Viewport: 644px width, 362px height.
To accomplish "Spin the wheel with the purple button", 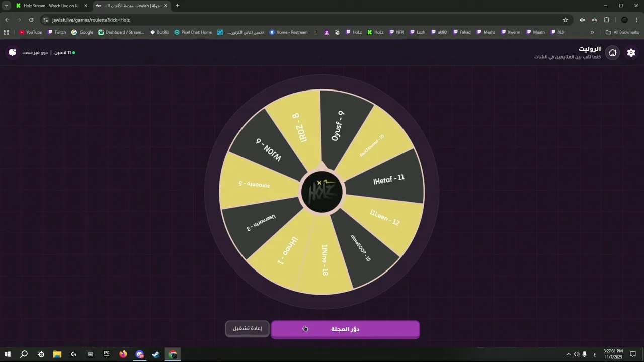I will coord(345,329).
